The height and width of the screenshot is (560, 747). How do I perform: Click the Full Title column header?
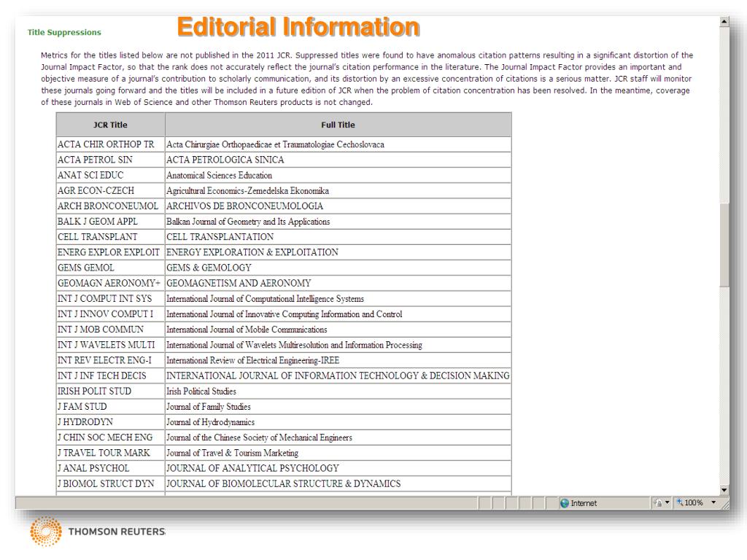[338, 125]
